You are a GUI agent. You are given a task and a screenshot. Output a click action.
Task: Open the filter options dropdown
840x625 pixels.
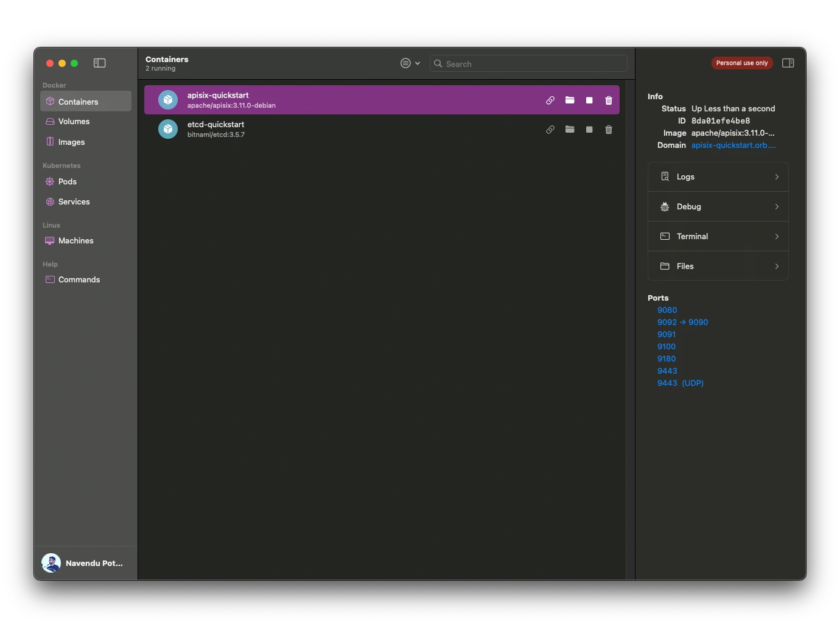pos(410,63)
